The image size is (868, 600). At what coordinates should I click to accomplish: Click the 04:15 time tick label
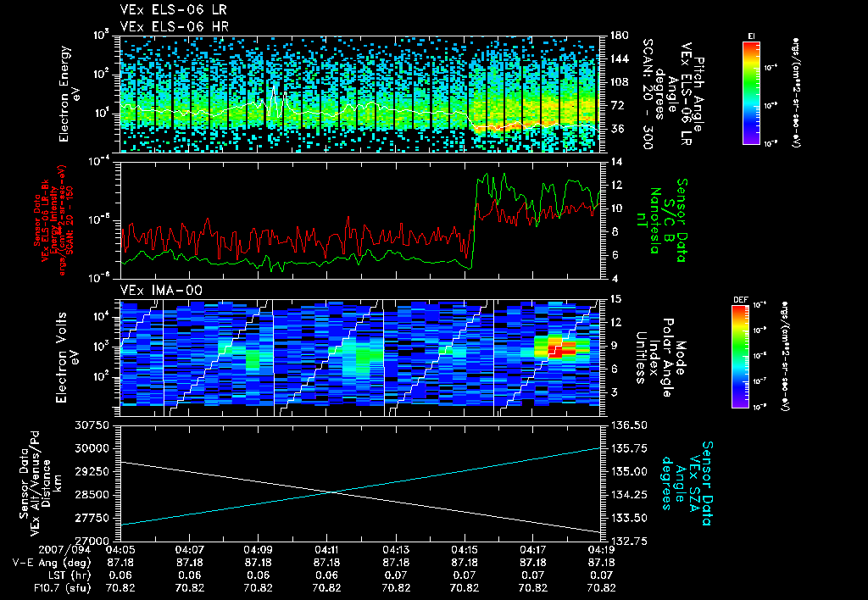point(465,550)
